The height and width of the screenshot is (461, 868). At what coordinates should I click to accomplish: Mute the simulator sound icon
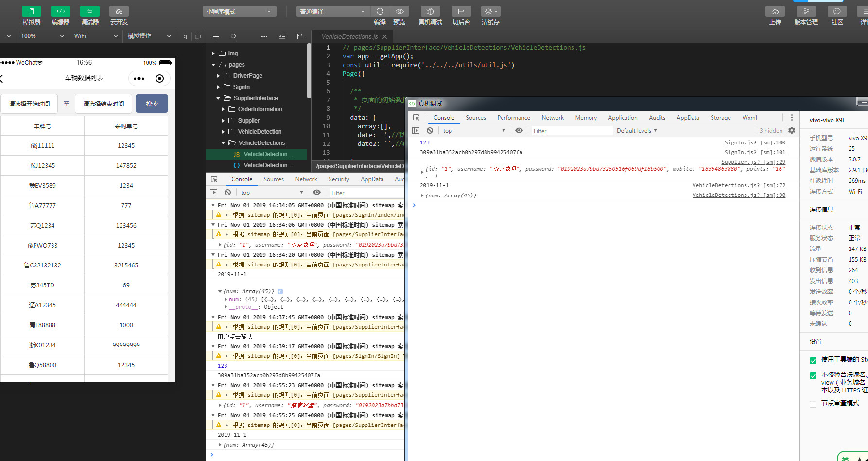(185, 36)
